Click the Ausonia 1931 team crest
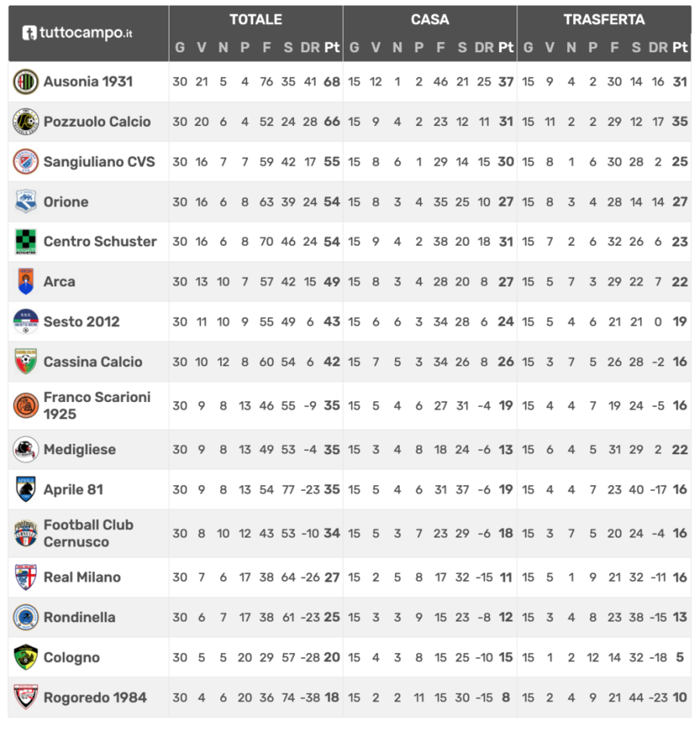The image size is (700, 731). click(26, 82)
